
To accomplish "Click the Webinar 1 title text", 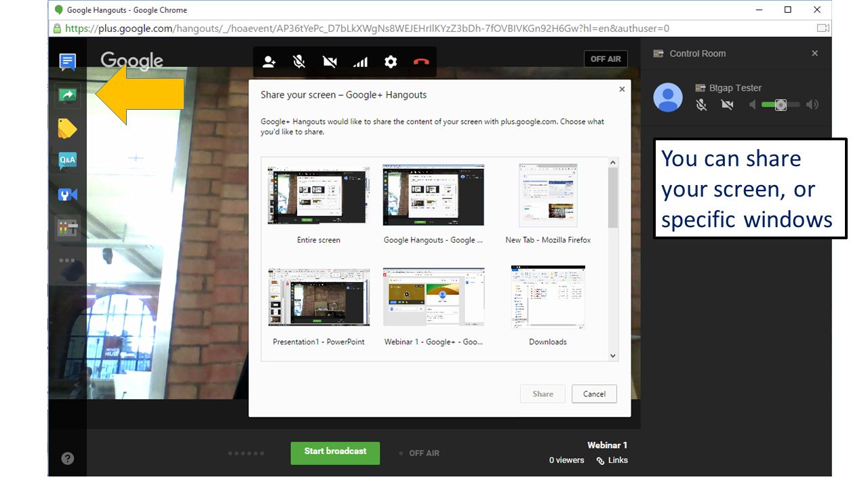I will (x=607, y=445).
